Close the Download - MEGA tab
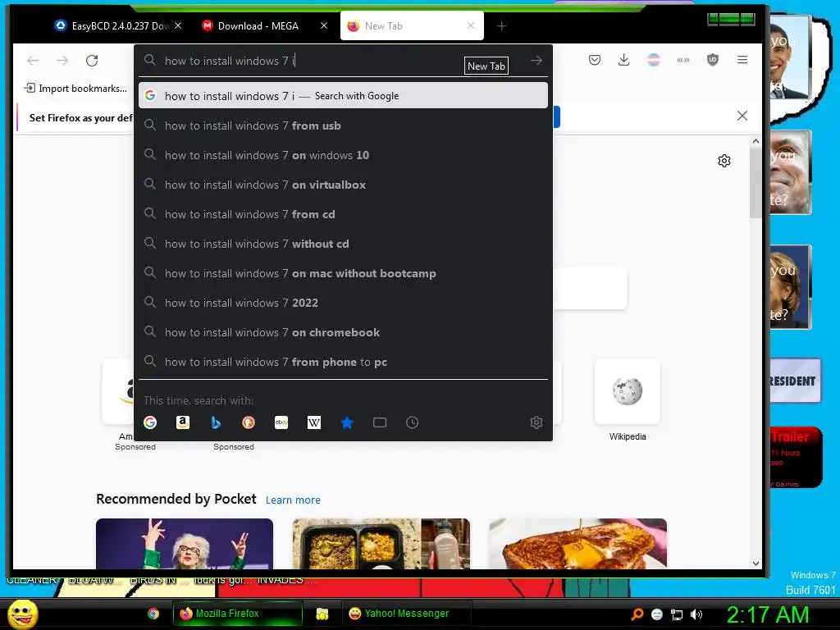Viewport: 840px width, 630px height. tap(324, 25)
